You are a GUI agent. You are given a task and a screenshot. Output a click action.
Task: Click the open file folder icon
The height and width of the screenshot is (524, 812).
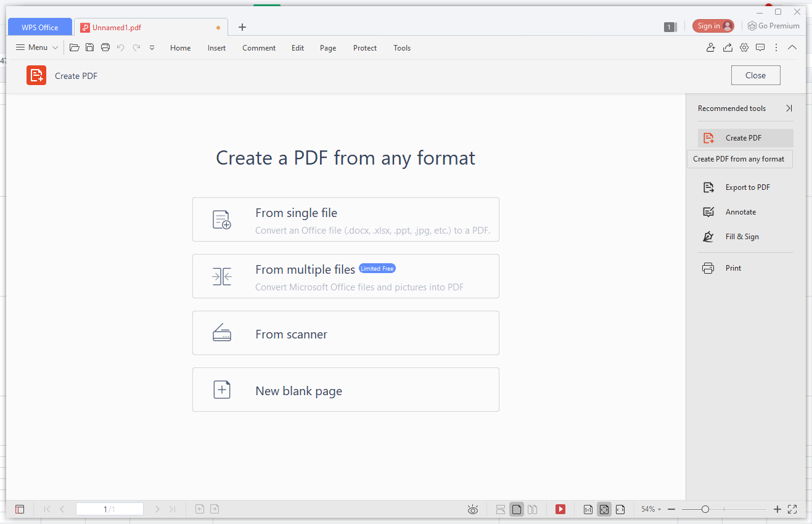click(x=75, y=47)
